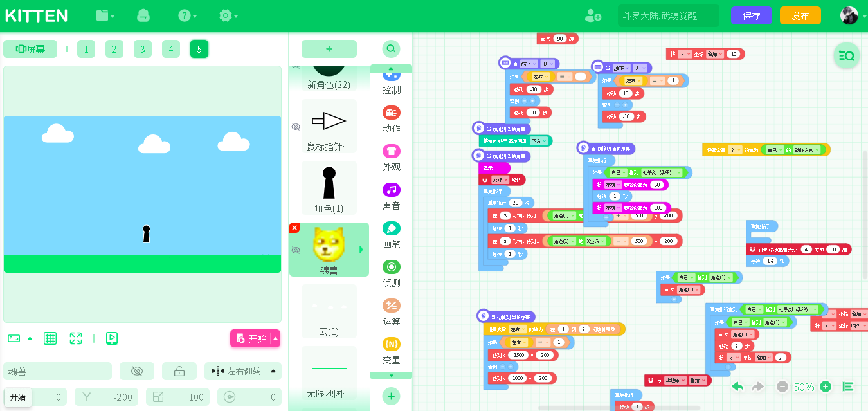Preview project on mobile device

tap(111, 338)
